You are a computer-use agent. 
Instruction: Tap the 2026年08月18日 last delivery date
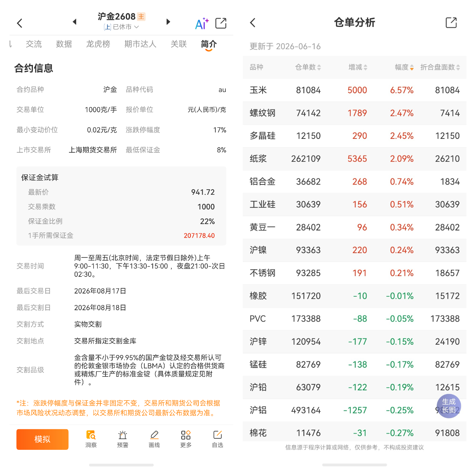pyautogui.click(x=100, y=308)
